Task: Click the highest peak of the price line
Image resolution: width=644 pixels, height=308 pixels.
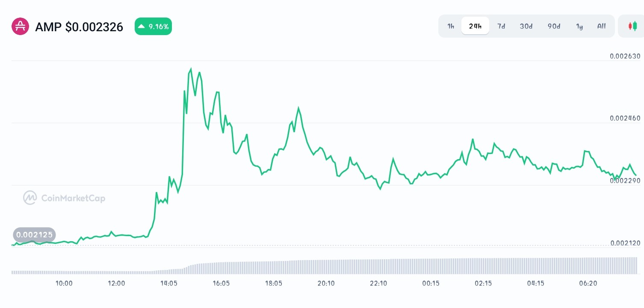Action: click(x=191, y=68)
